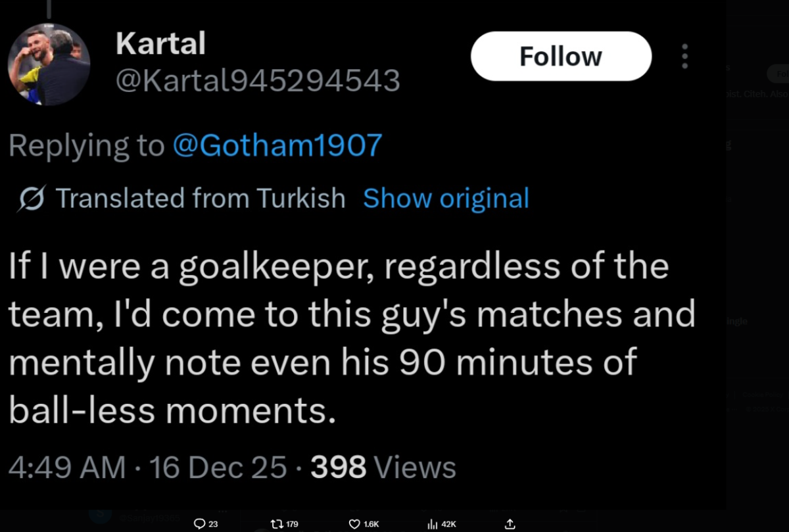Open the 4:49 AM 16 Dec 25 timestamp
The height and width of the screenshot is (532, 789).
[x=148, y=468]
